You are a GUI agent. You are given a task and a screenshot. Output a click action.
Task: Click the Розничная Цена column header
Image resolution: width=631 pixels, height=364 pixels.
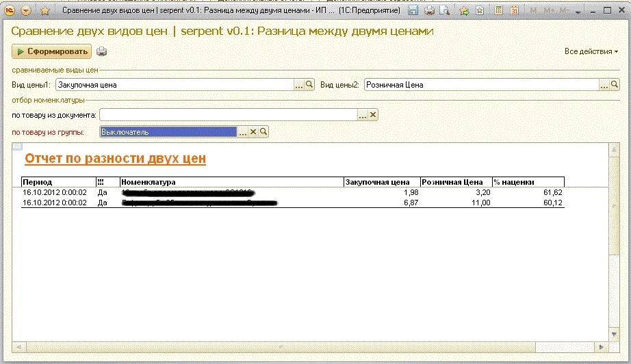pyautogui.click(x=456, y=182)
